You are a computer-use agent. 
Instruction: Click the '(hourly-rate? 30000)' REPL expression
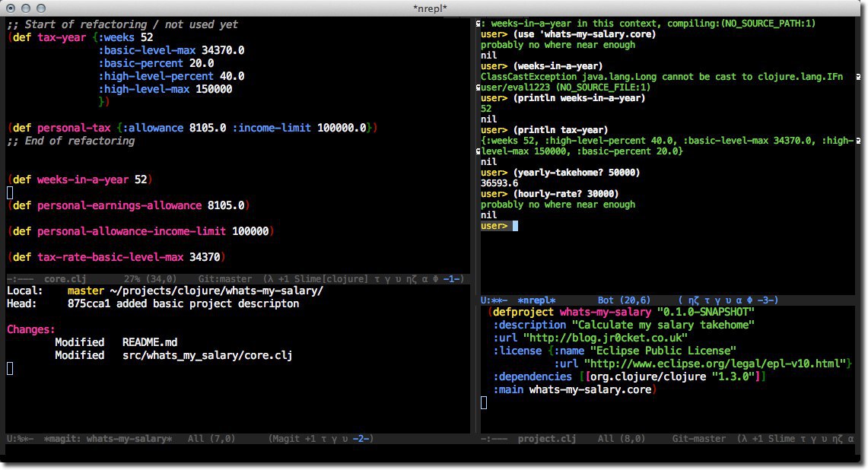(566, 194)
